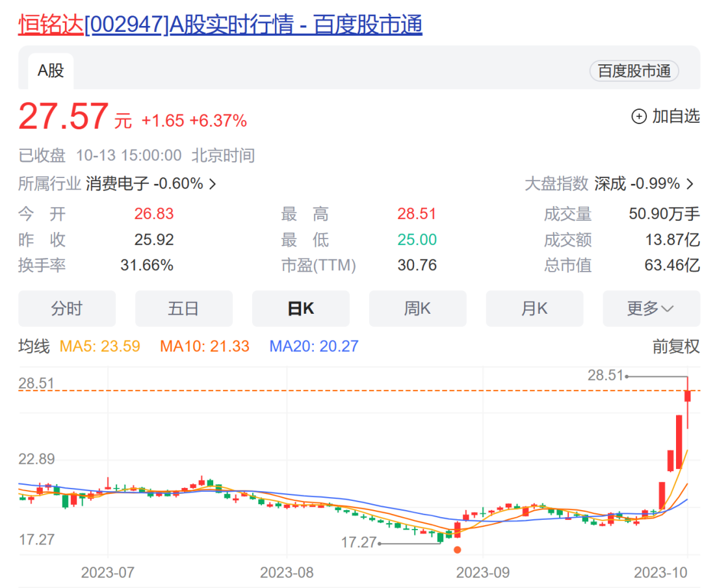Image resolution: width=702 pixels, height=588 pixels.
Task: Click the 28.51 high-point annotation in chart
Action: [x=605, y=376]
